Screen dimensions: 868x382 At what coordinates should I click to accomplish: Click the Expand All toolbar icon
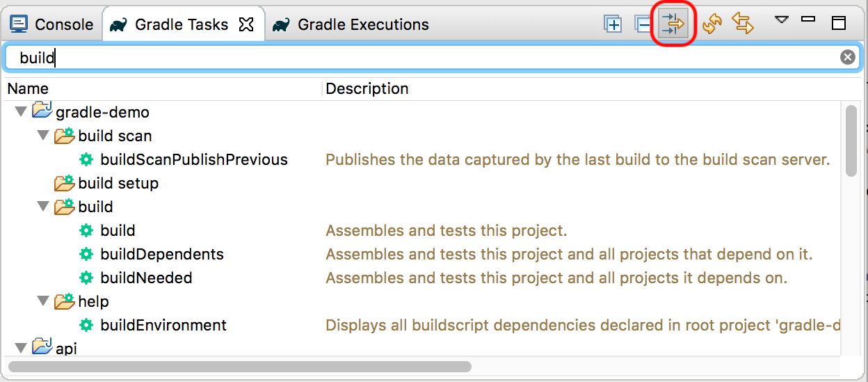pos(613,24)
